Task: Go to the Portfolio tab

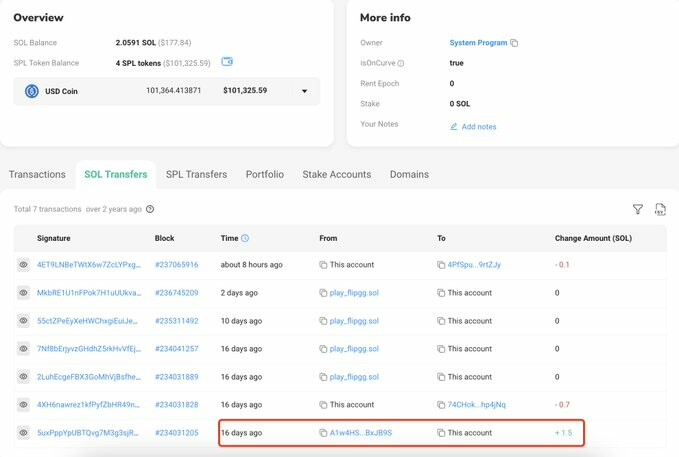Action: tap(265, 174)
